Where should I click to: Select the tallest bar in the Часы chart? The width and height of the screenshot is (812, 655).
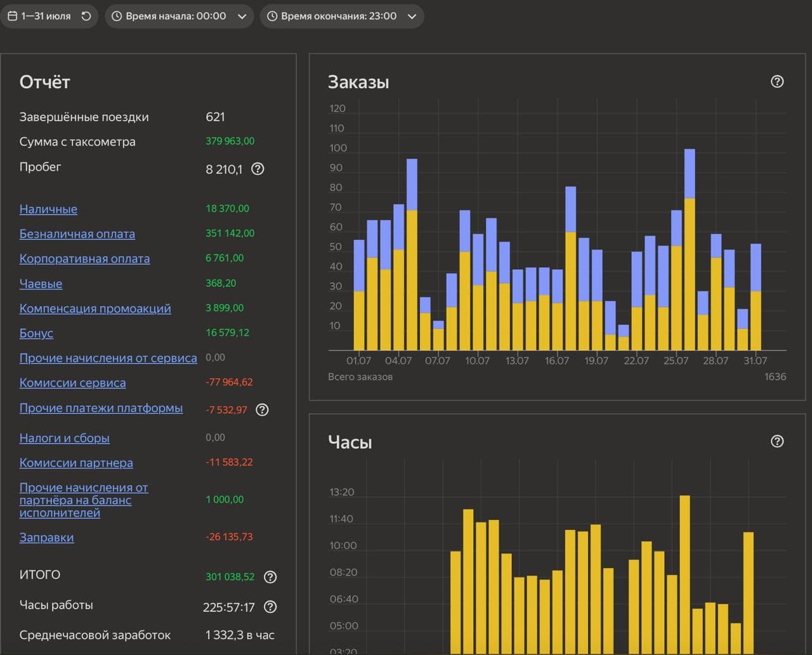(684, 574)
